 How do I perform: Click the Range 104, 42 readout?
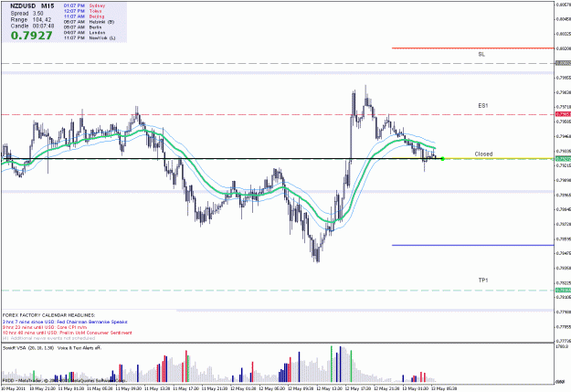coord(30,20)
